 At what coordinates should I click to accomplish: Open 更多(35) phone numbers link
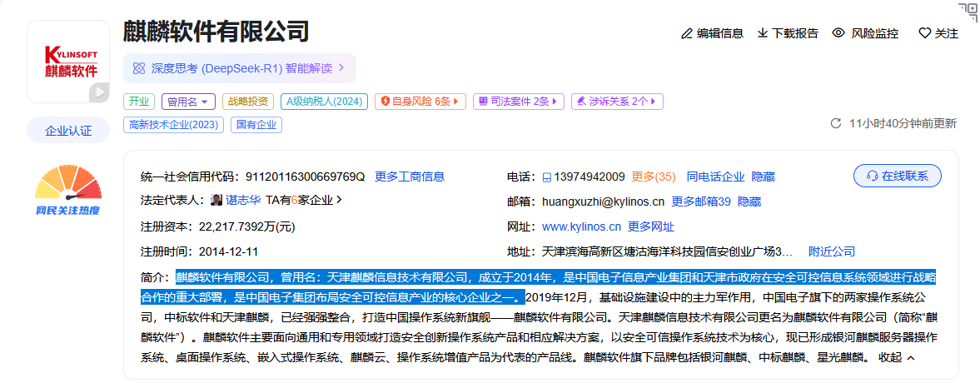click(x=654, y=177)
